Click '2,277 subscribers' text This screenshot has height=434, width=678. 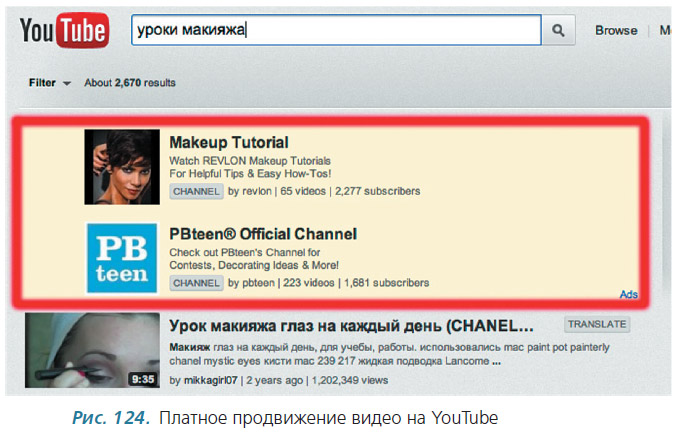point(377,191)
